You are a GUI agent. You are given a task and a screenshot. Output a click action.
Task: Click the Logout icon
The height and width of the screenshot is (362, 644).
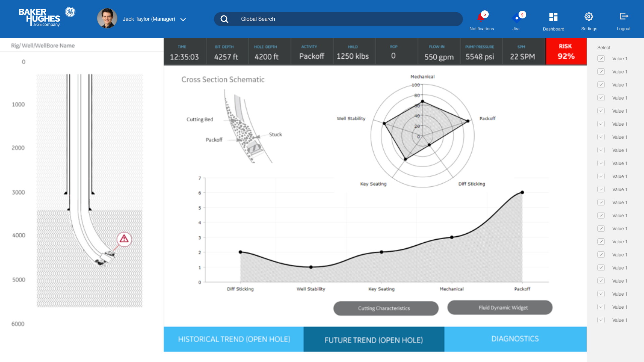[624, 16]
